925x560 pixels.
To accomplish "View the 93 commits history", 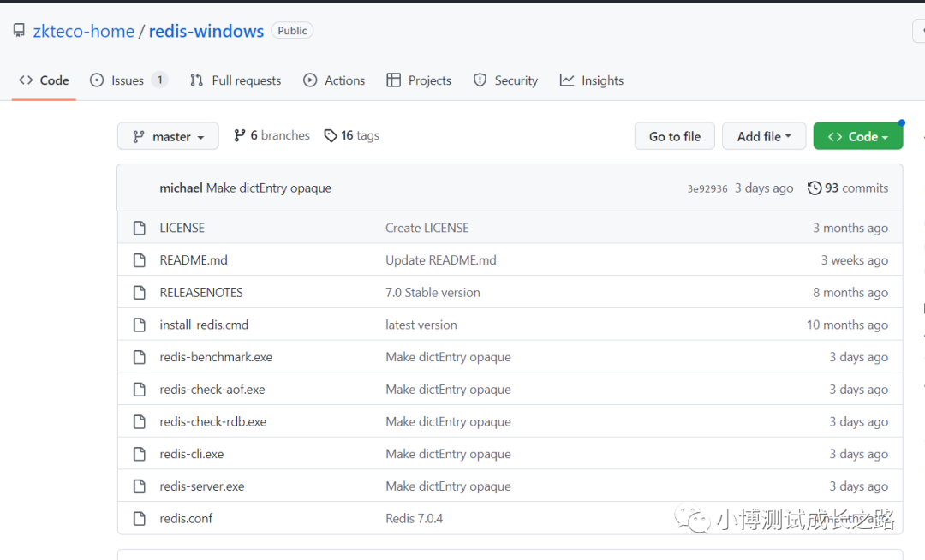I will [x=848, y=188].
